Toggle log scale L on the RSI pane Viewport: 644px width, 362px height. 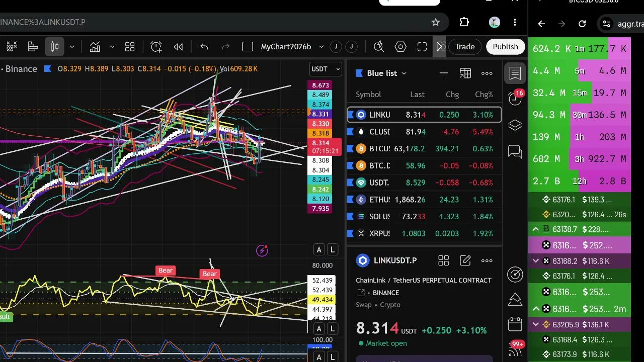pos(333,329)
